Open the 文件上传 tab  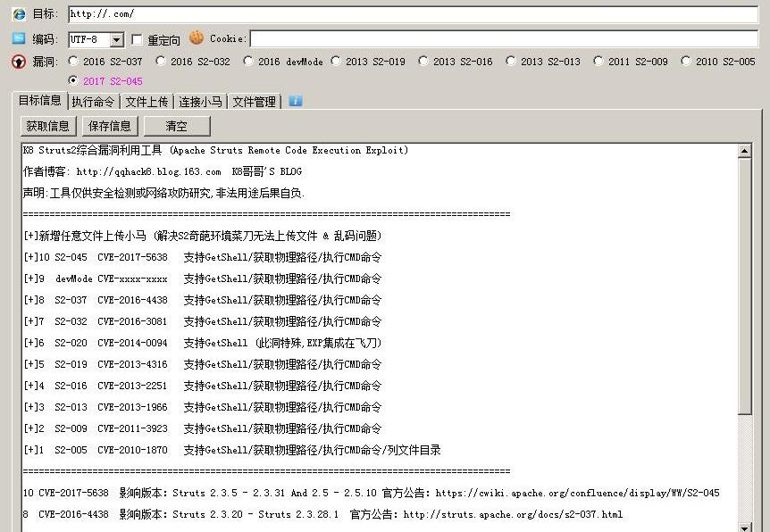[x=146, y=102]
